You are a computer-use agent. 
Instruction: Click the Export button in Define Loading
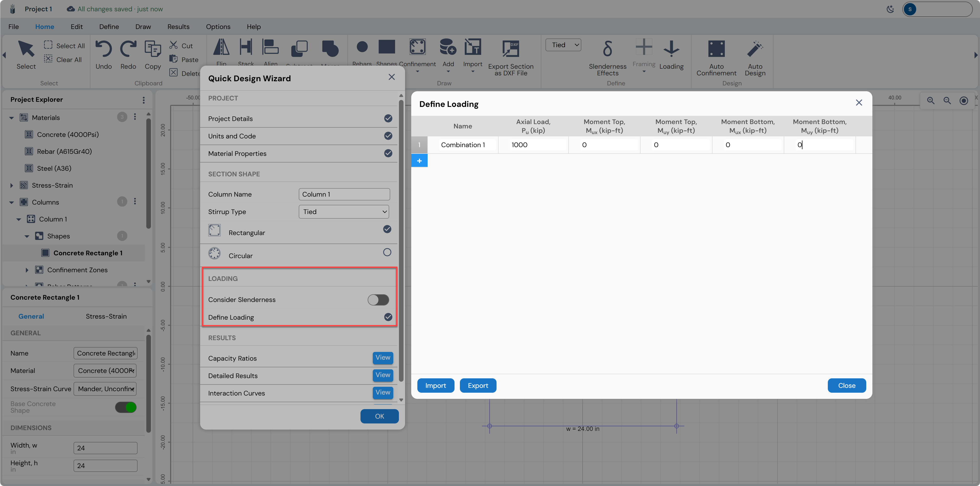click(478, 386)
